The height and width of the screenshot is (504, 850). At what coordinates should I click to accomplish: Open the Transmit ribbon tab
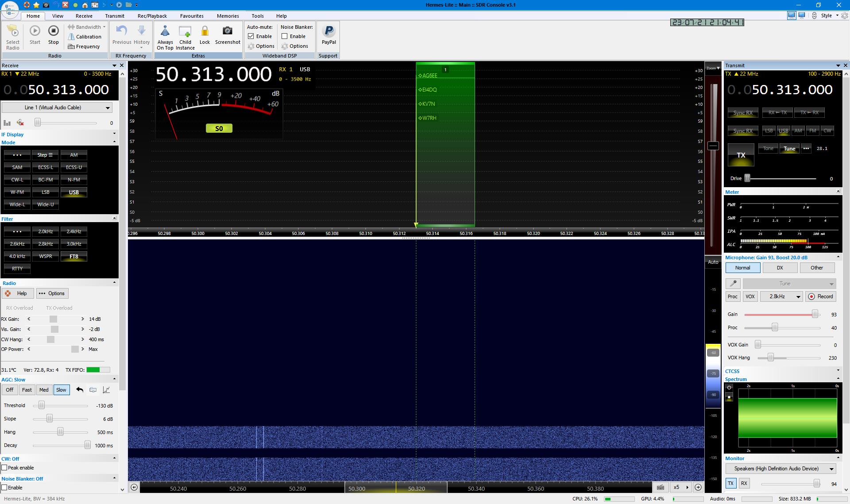115,16
